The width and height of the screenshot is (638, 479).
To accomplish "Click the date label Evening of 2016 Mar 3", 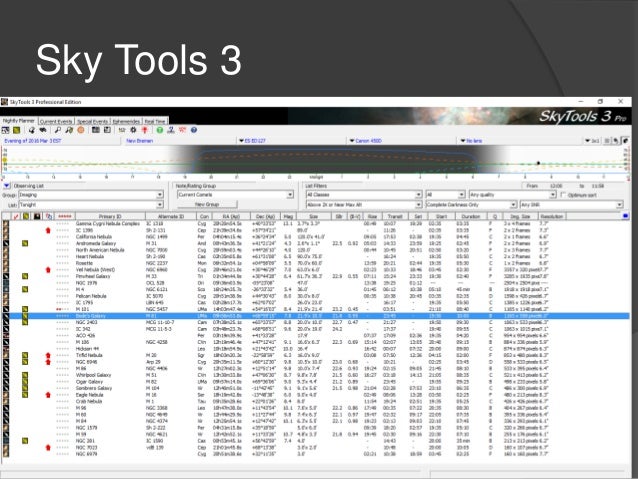I will pos(33,141).
